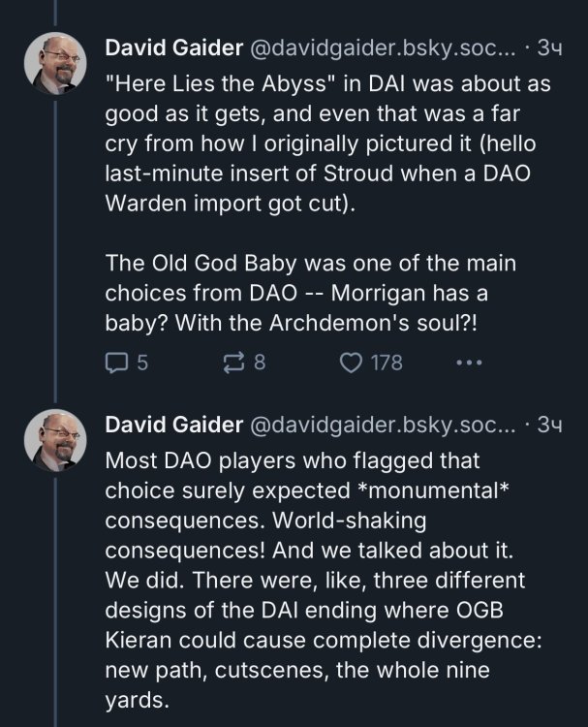Viewport: 588px width, 727px height.
Task: Click the reply speech bubble icon
Action: click(115, 363)
